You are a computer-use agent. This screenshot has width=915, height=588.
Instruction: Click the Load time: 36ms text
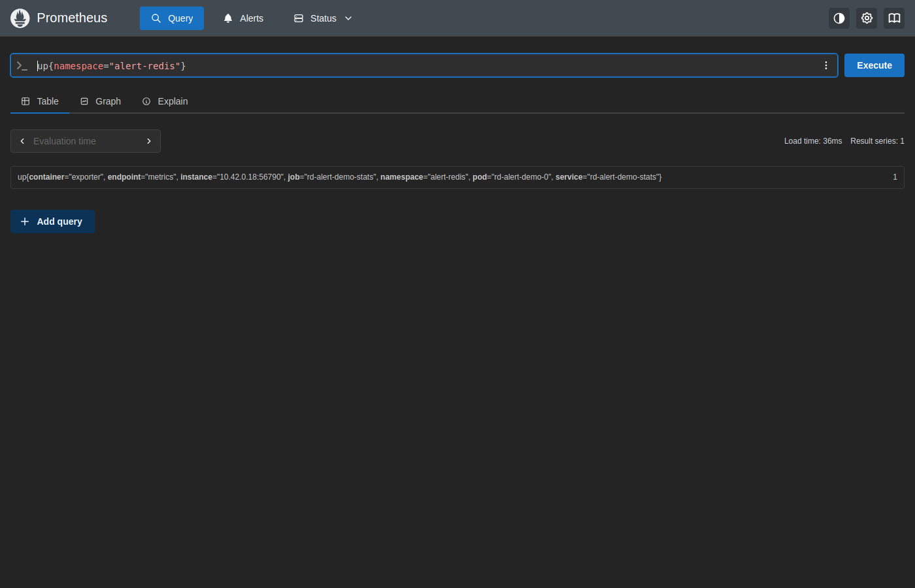[813, 141]
